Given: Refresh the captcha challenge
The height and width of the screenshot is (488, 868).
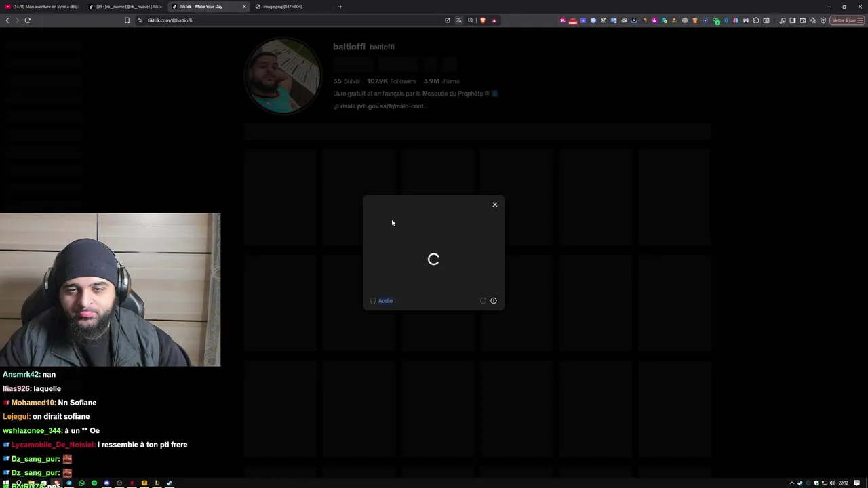Looking at the screenshot, I should click(483, 300).
